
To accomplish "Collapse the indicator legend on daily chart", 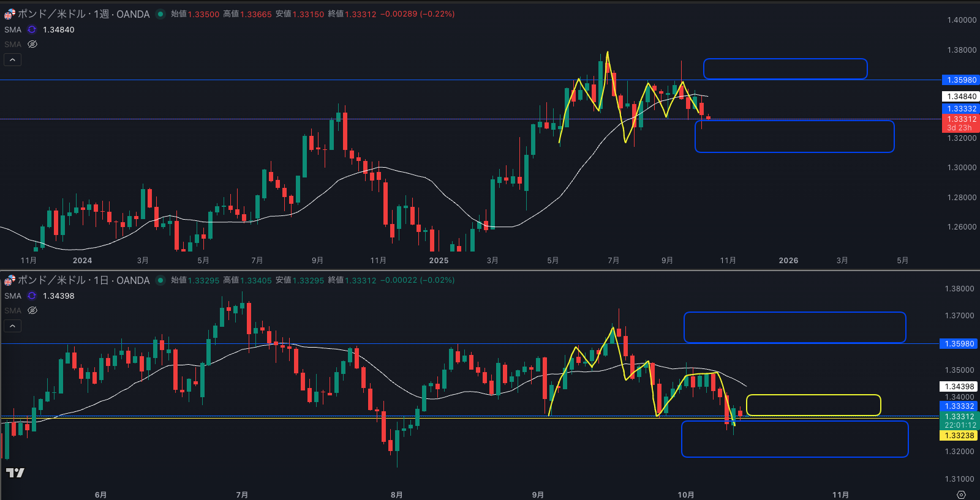I will click(12, 326).
